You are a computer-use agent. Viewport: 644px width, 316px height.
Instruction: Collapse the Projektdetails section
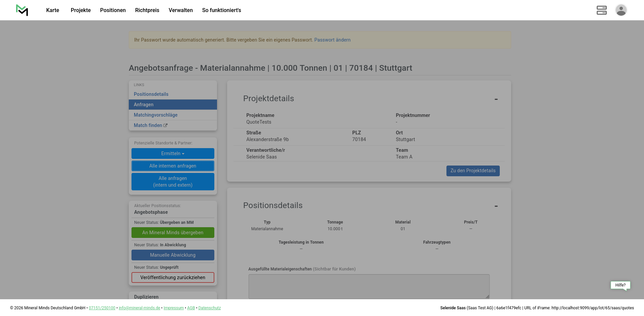point(496,99)
